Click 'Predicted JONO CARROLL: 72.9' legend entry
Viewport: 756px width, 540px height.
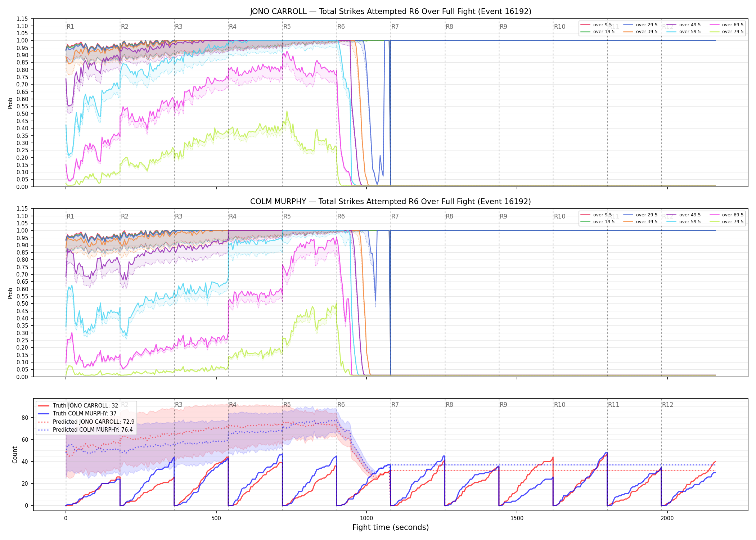pos(86,422)
